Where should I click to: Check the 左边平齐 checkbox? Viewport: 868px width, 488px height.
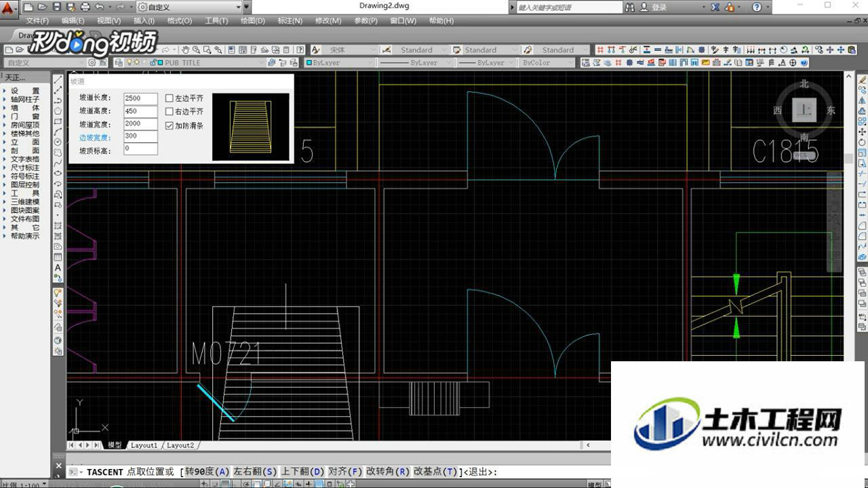coord(170,98)
